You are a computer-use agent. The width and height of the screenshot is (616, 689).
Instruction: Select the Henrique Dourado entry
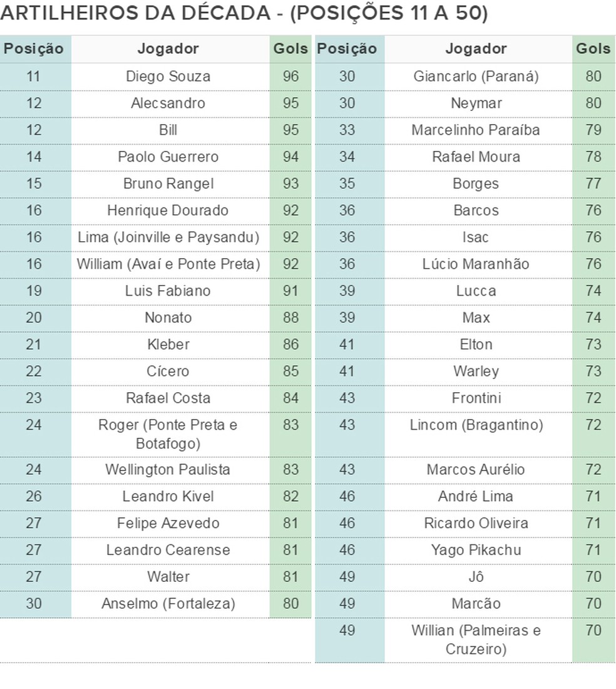click(168, 210)
